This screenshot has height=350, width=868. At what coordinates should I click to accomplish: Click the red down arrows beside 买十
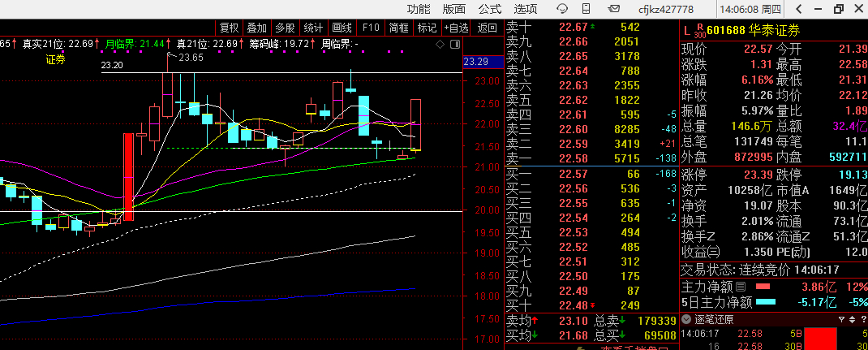click(x=593, y=305)
